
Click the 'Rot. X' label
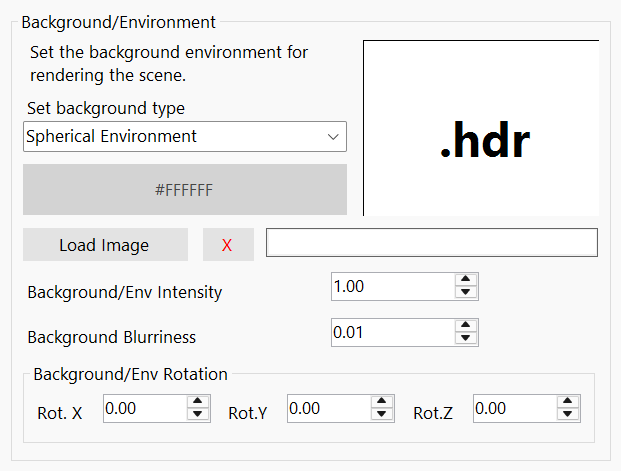(59, 413)
